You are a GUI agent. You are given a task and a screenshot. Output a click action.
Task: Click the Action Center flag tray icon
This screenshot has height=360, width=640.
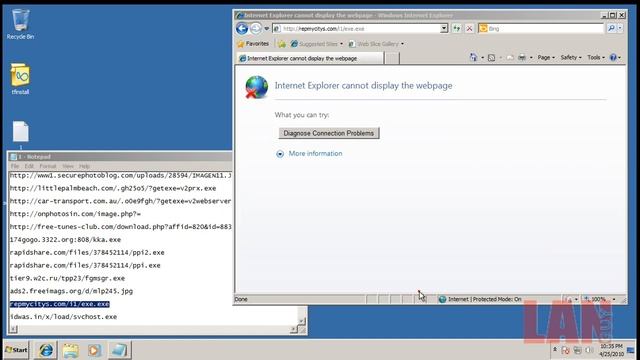point(565,350)
